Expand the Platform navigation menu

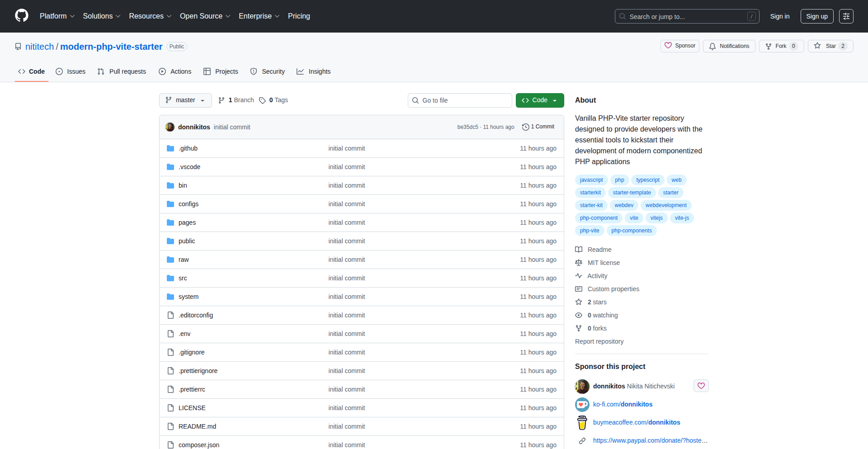pyautogui.click(x=57, y=16)
